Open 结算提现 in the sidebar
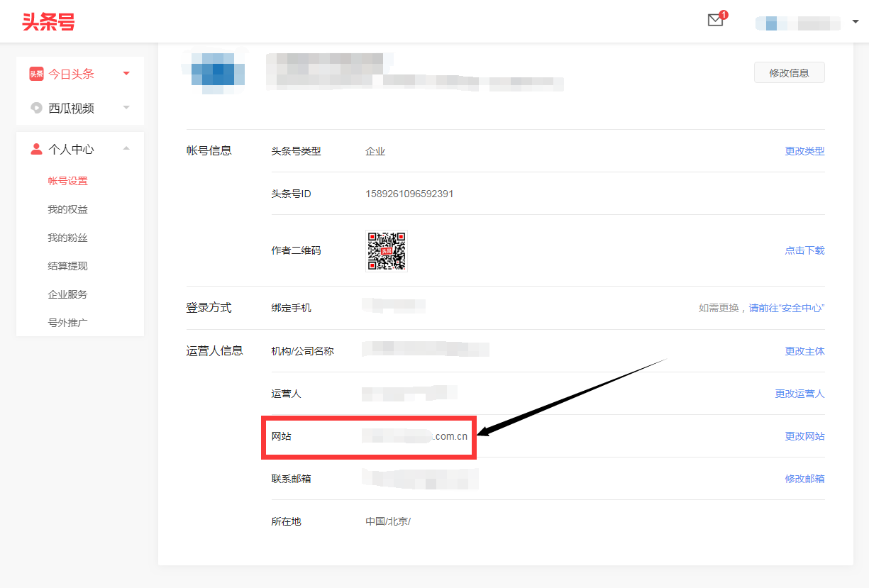The width and height of the screenshot is (869, 588). (68, 266)
